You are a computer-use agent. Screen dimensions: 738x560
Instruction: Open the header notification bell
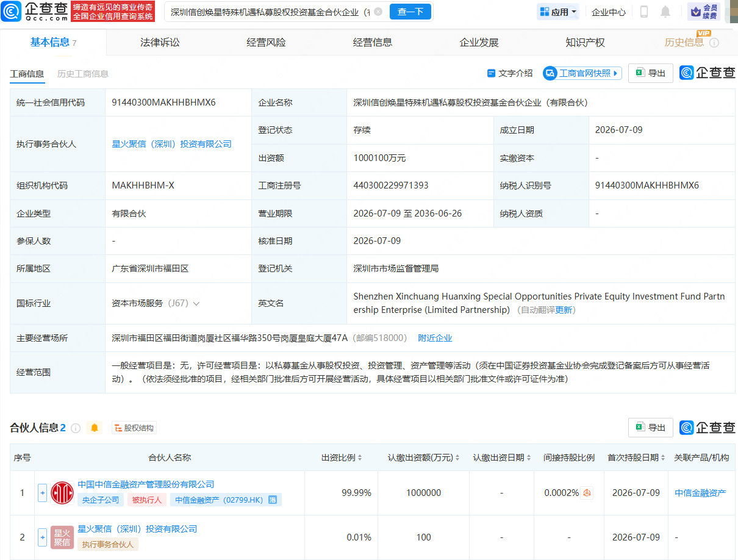click(665, 12)
